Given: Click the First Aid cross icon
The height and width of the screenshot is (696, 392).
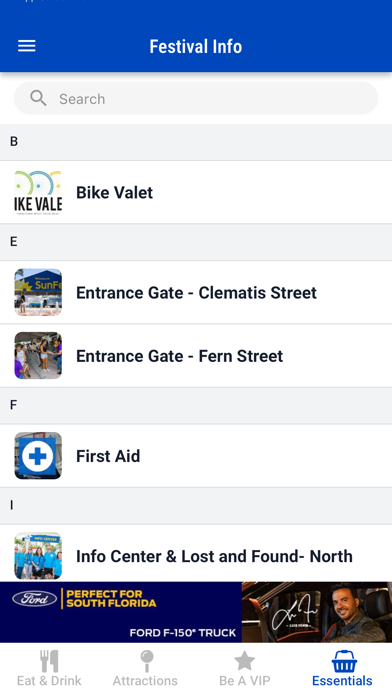Looking at the screenshot, I should (x=38, y=456).
